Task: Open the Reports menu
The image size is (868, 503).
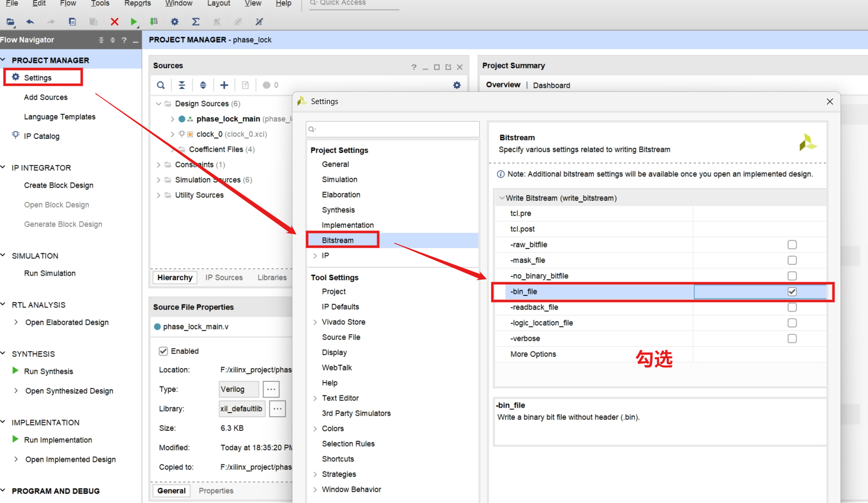Action: 138,3
